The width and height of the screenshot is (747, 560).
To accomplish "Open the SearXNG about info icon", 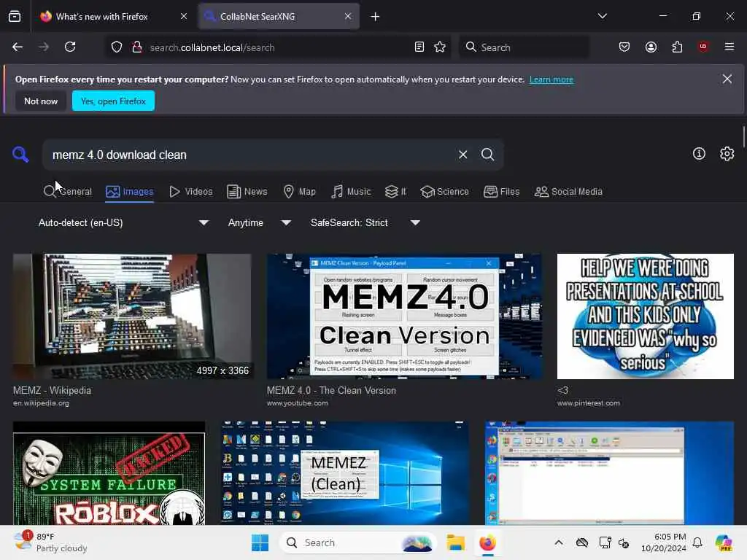I will (699, 153).
